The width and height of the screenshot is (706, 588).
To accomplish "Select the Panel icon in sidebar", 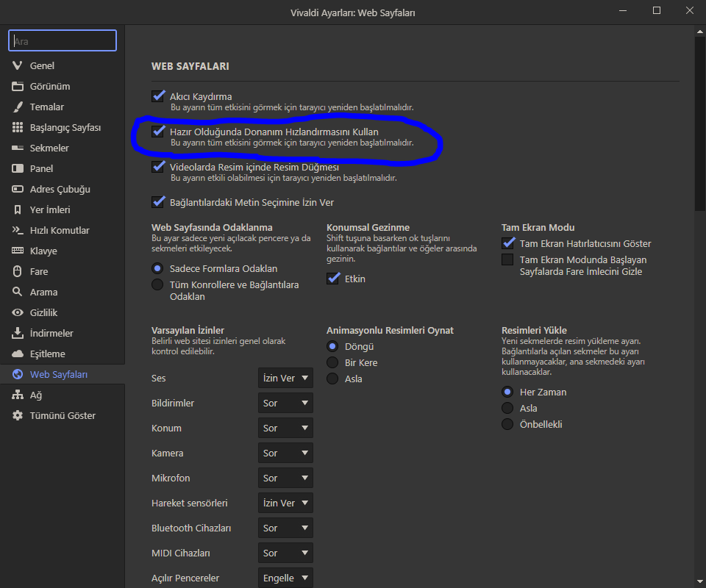I will tap(17, 169).
